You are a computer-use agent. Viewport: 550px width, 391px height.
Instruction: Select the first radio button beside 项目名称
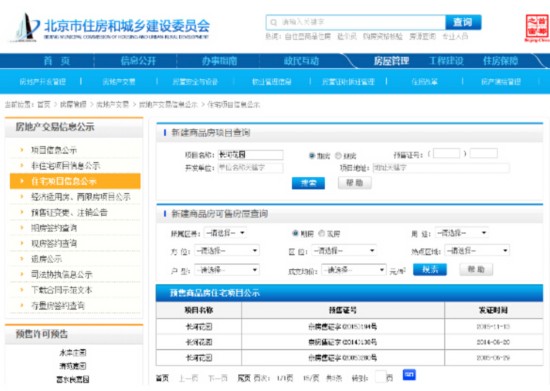(x=311, y=155)
